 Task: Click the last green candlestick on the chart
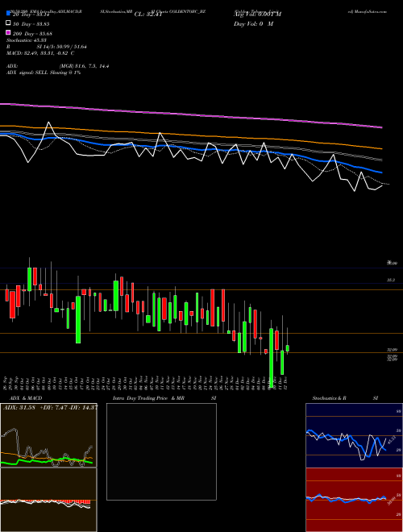point(287,348)
